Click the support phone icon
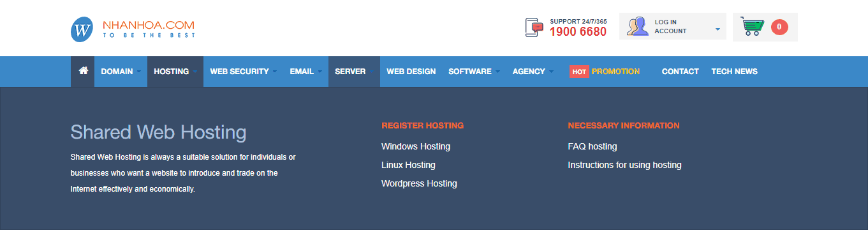The width and height of the screenshot is (868, 230). [x=534, y=27]
